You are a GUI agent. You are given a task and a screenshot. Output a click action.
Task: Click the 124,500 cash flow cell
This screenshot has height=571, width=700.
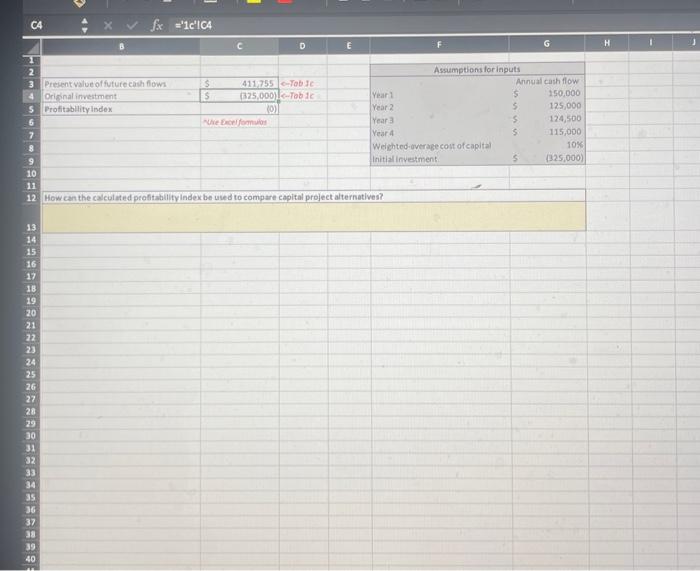[547, 119]
